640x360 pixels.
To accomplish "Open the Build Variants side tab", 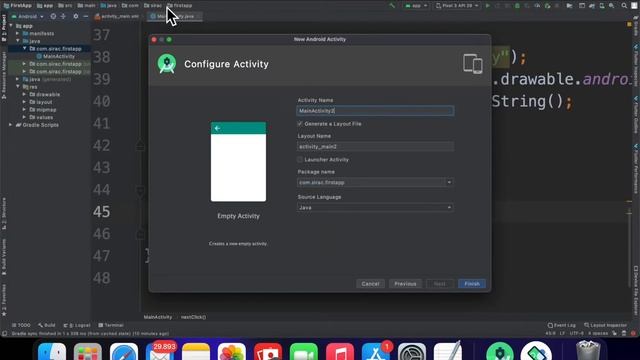I will [4, 256].
